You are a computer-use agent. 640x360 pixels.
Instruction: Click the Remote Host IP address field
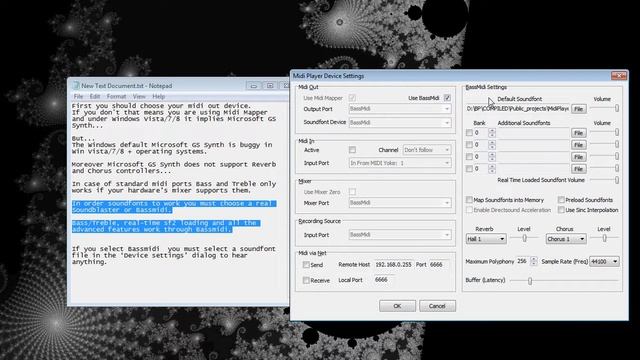coord(393,264)
